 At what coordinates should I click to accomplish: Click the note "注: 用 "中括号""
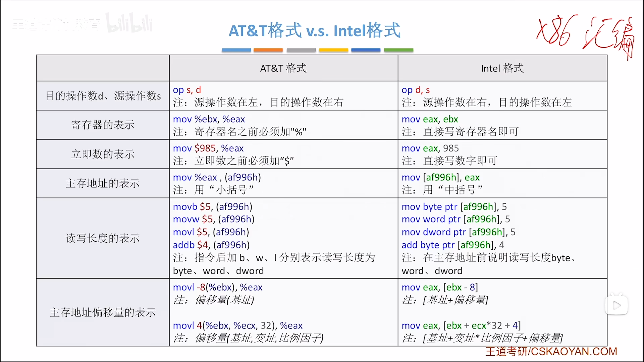(442, 190)
